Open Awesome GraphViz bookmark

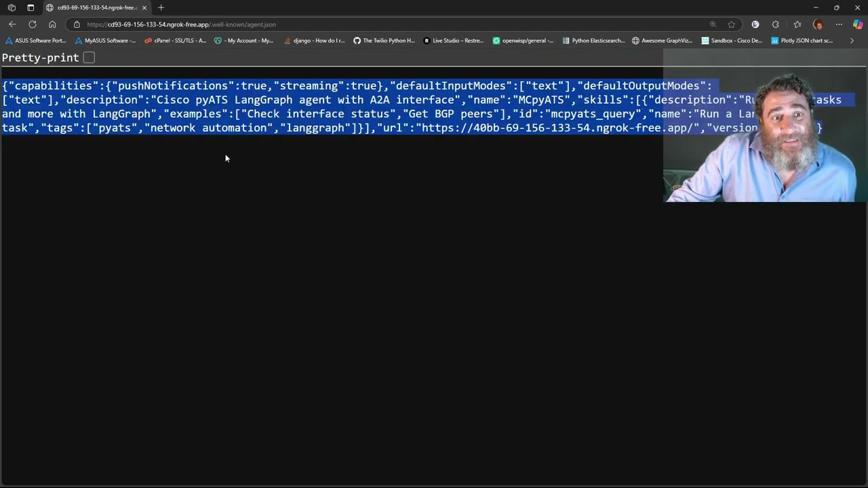(x=662, y=41)
